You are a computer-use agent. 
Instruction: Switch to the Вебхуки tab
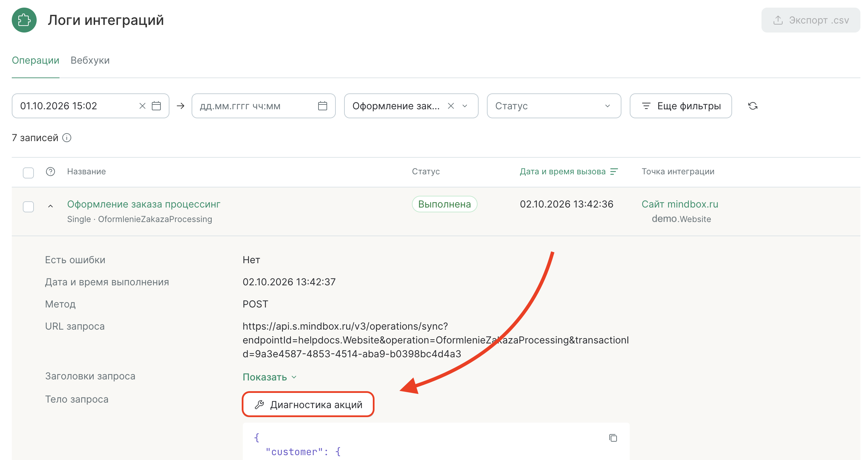coord(90,60)
